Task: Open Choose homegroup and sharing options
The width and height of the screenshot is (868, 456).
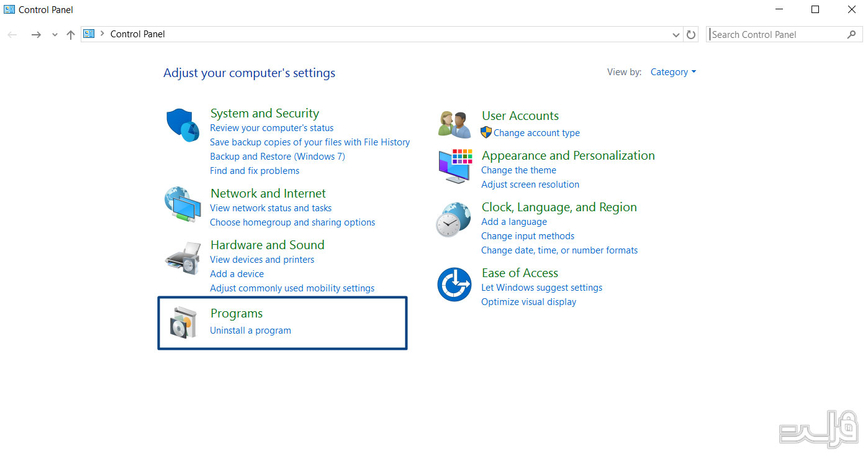Action: (x=292, y=222)
